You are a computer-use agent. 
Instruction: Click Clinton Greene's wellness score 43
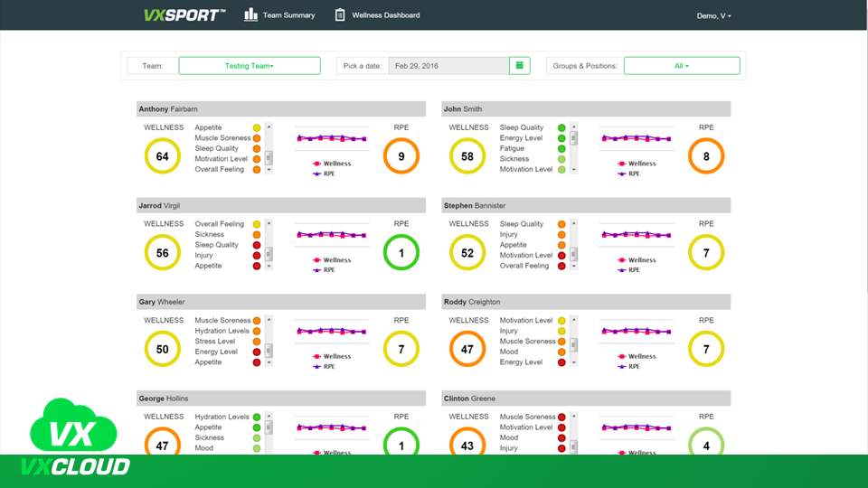pos(467,442)
